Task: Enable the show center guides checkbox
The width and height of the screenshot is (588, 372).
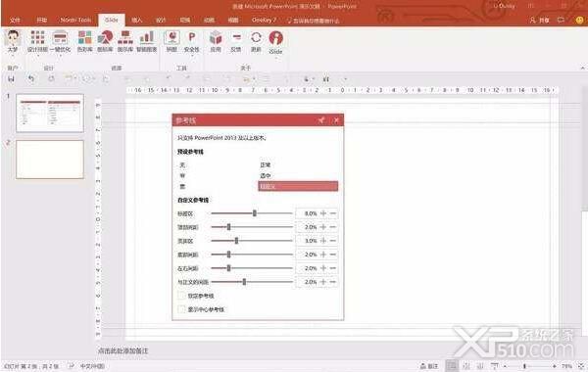Action: [x=181, y=309]
